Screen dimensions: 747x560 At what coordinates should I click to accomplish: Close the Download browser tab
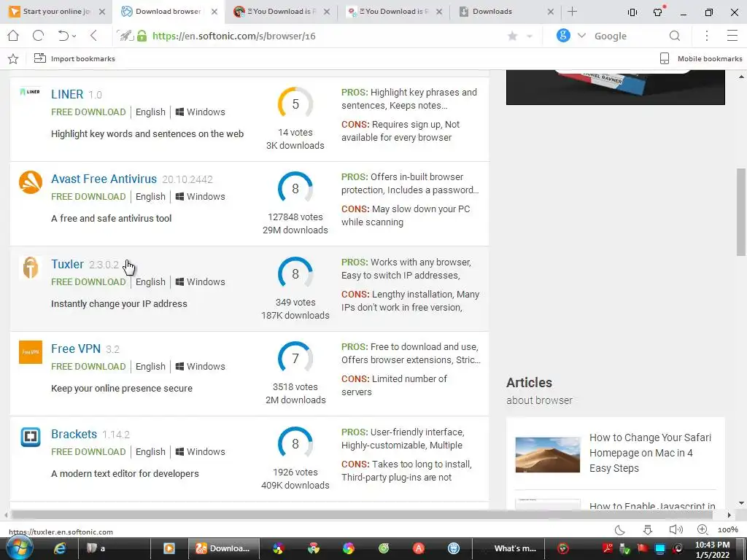pyautogui.click(x=214, y=12)
